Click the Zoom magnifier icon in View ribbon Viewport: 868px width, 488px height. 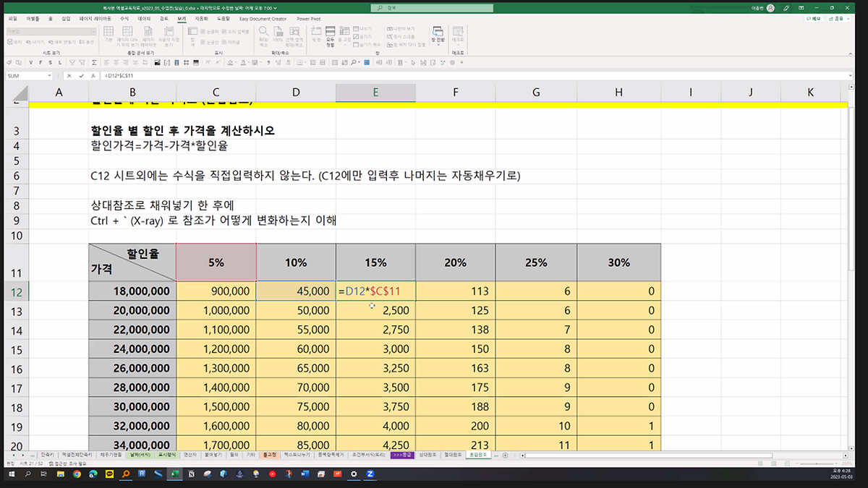(x=263, y=33)
